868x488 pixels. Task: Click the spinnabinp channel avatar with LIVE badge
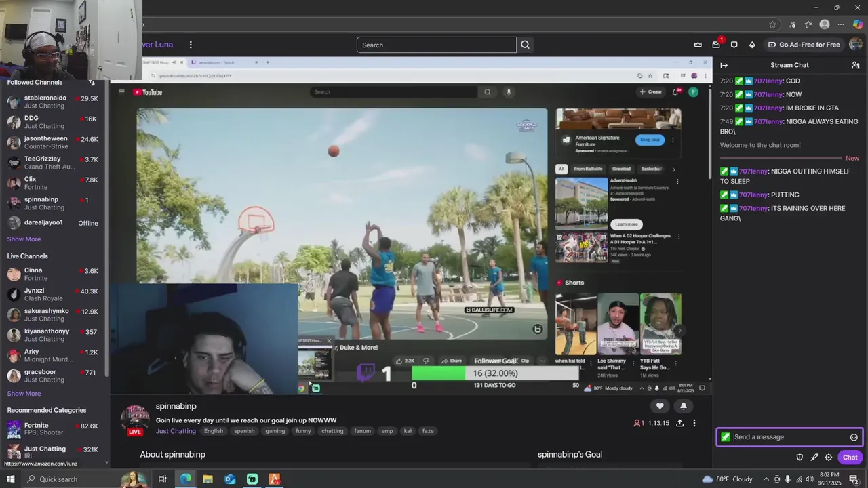point(135,420)
